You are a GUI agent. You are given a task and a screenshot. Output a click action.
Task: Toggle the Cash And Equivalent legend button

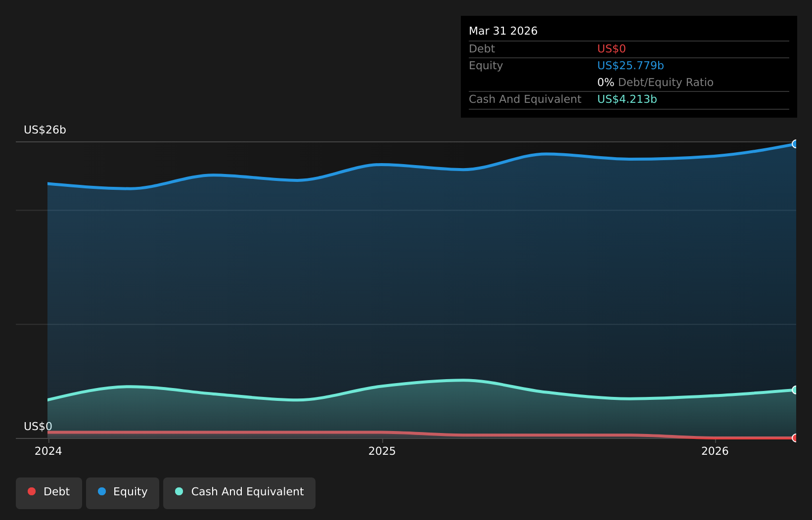tap(239, 493)
